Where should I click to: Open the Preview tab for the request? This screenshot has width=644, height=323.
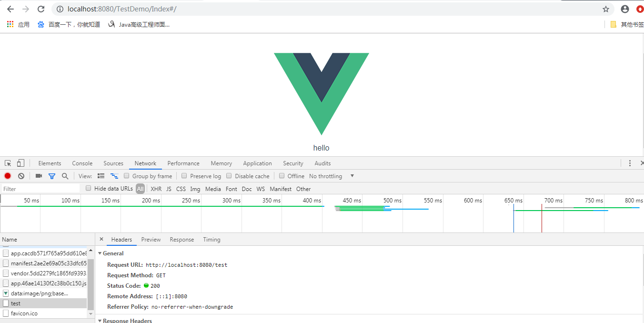point(151,239)
